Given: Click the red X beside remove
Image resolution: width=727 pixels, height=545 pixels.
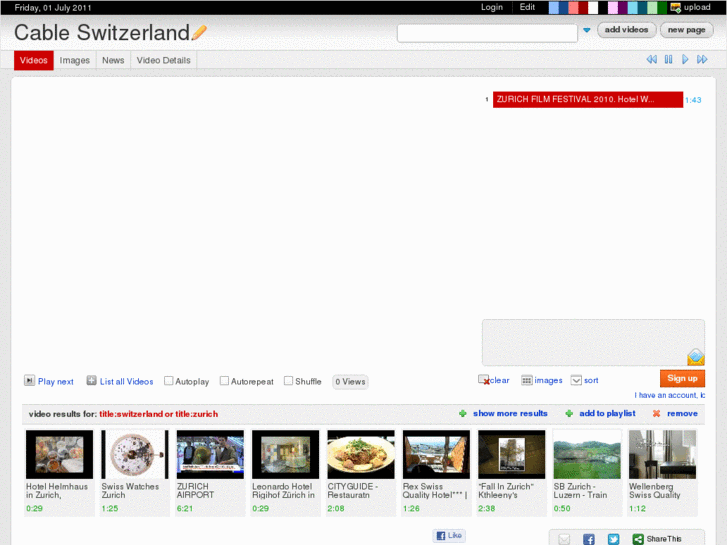Looking at the screenshot, I should pyautogui.click(x=657, y=413).
